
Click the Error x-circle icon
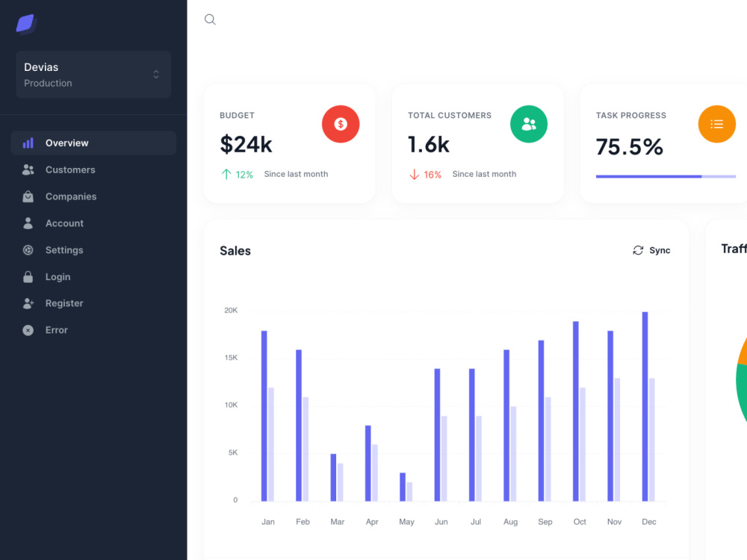[x=28, y=330]
